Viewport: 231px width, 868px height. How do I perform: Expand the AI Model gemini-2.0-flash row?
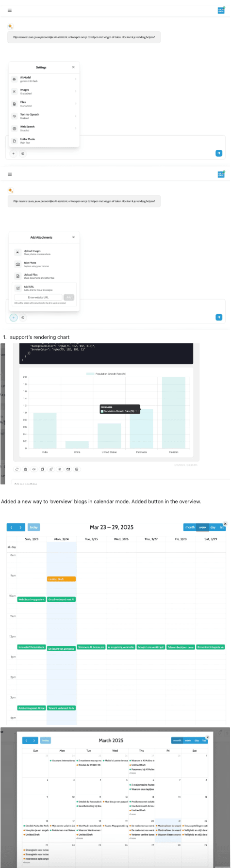click(44, 79)
